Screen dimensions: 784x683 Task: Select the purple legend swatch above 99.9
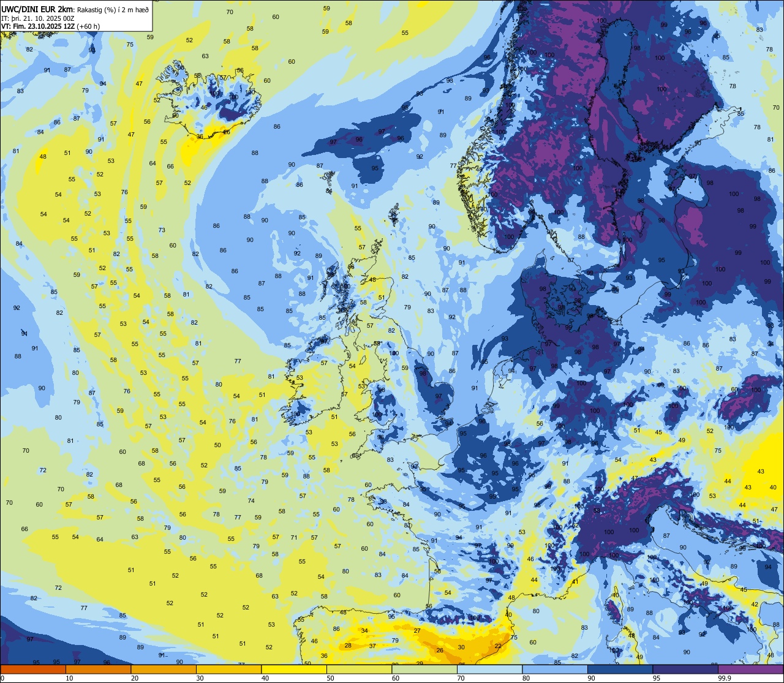(x=750, y=670)
